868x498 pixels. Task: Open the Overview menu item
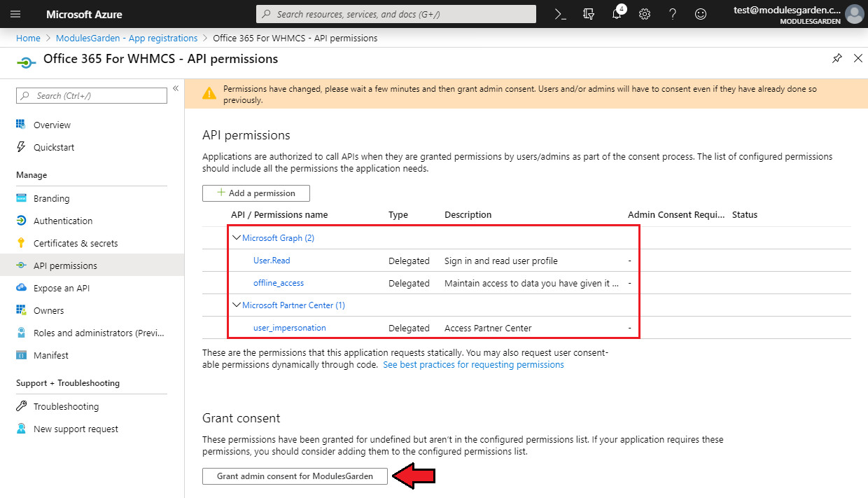click(52, 125)
